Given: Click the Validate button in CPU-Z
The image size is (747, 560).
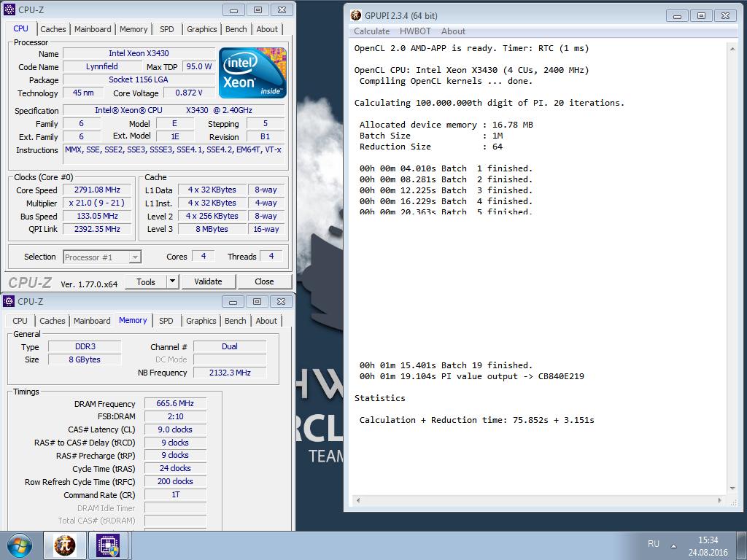Looking at the screenshot, I should pos(208,281).
